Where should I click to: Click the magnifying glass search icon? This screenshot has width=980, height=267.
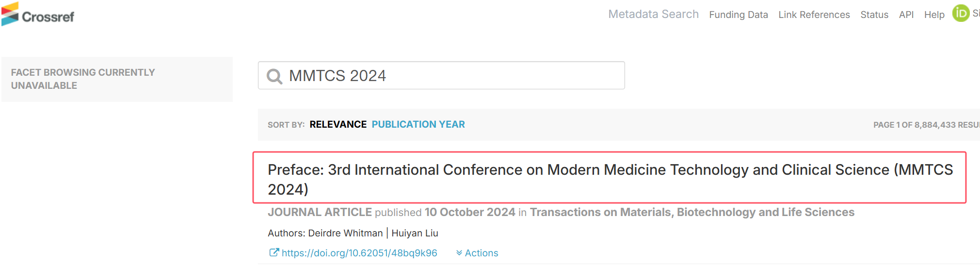pyautogui.click(x=274, y=76)
